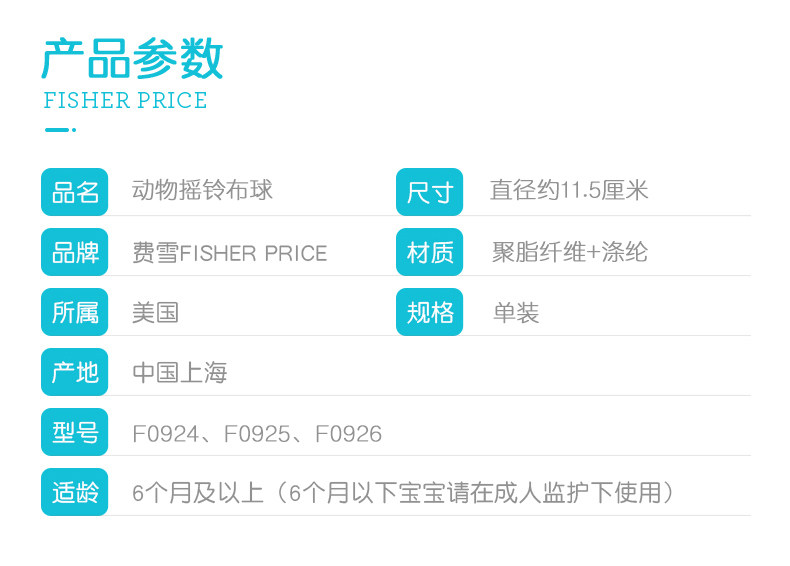This screenshot has height=566, width=790.
Task: Click the 中国上海 origin value
Action: 180,373
